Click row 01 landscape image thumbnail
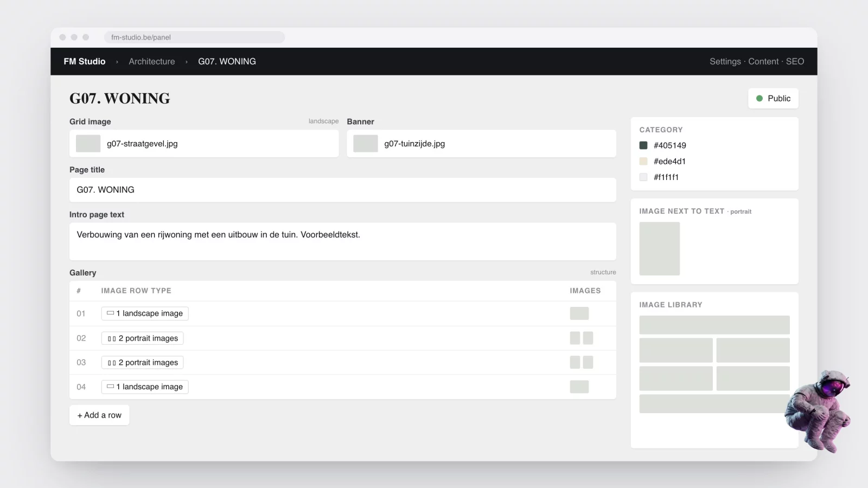This screenshot has height=488, width=868. pyautogui.click(x=579, y=313)
